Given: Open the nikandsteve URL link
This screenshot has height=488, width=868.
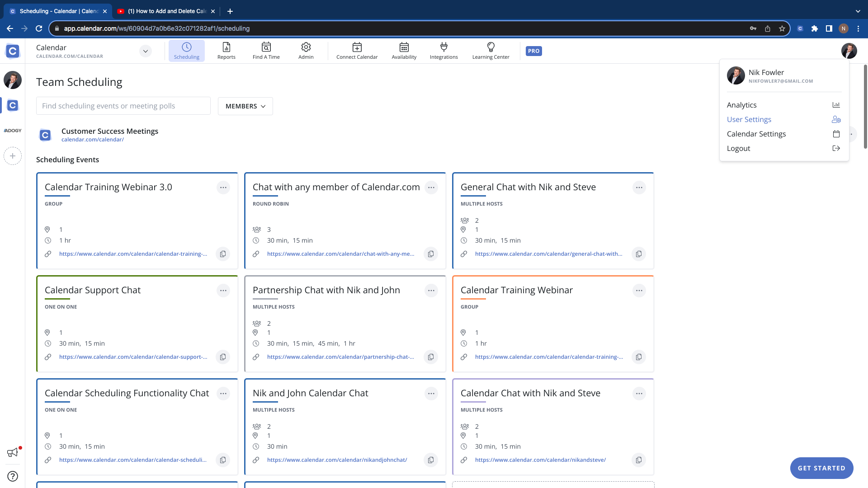Looking at the screenshot, I should coord(540,460).
